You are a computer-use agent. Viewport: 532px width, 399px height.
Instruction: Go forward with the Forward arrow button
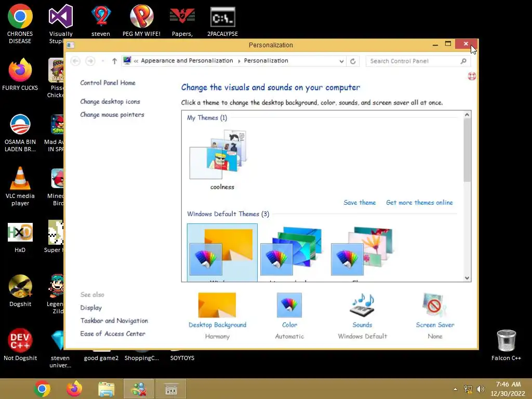pos(90,61)
